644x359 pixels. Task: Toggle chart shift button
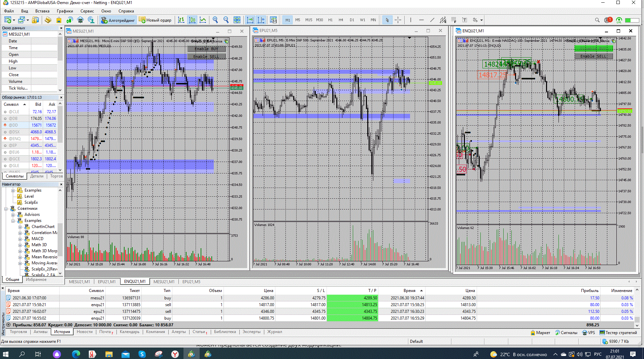click(x=261, y=20)
